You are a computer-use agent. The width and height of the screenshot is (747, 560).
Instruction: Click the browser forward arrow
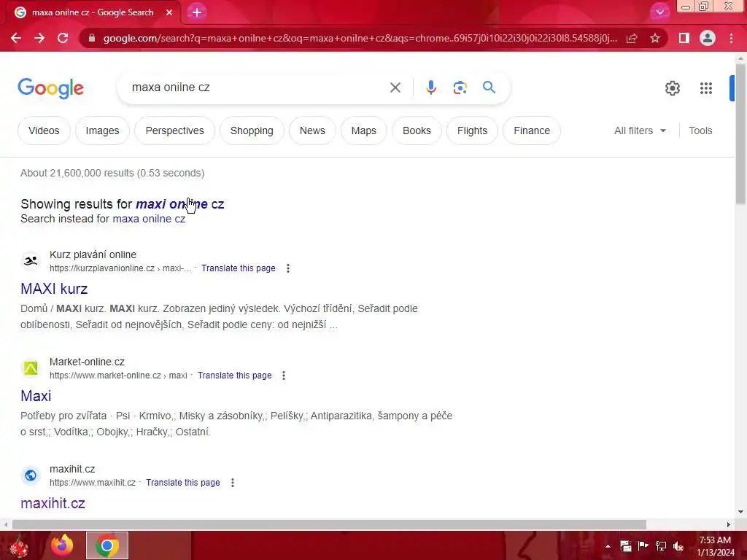pos(39,38)
